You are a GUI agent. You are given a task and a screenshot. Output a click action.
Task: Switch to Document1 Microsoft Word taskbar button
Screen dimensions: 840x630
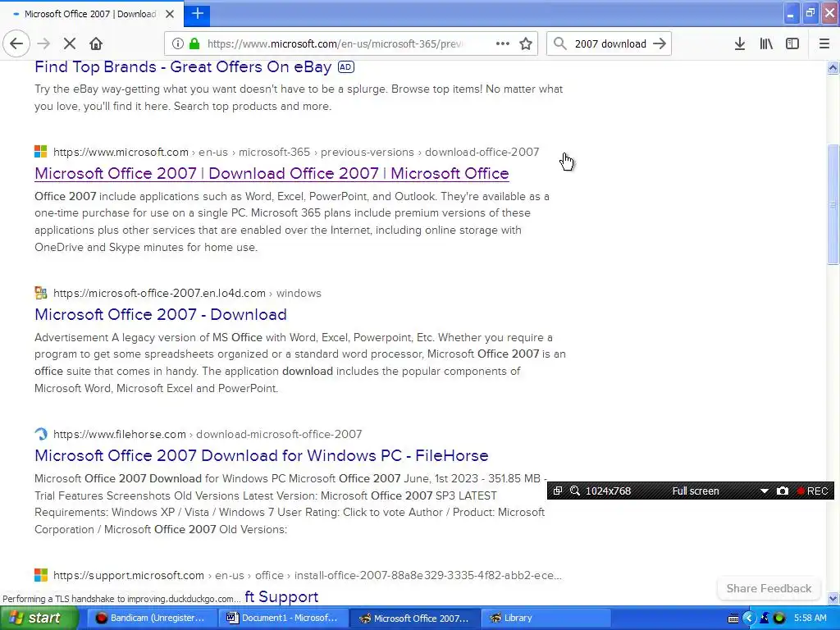click(x=282, y=618)
